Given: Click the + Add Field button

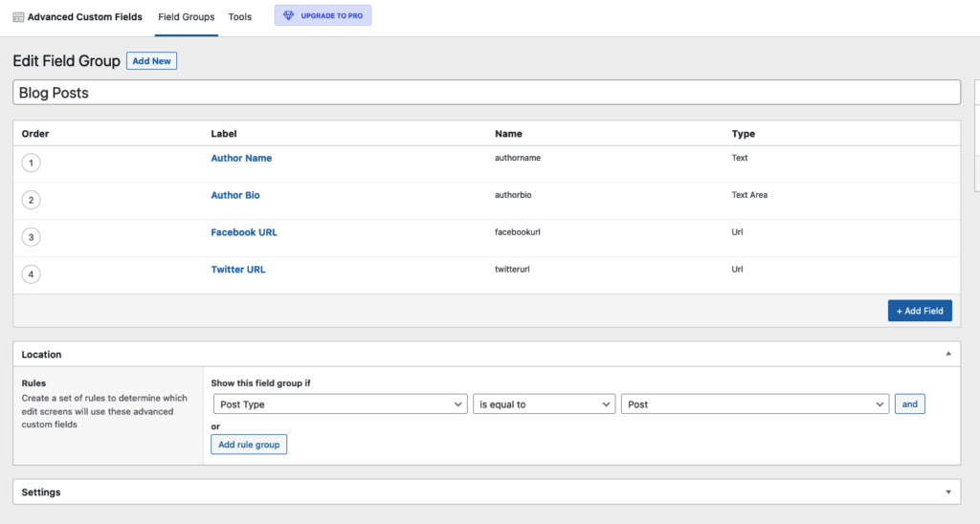Looking at the screenshot, I should 920,311.
